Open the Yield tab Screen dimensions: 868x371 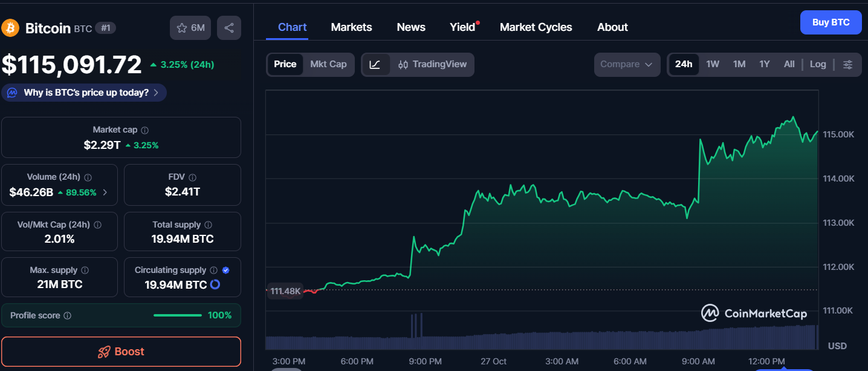click(463, 27)
